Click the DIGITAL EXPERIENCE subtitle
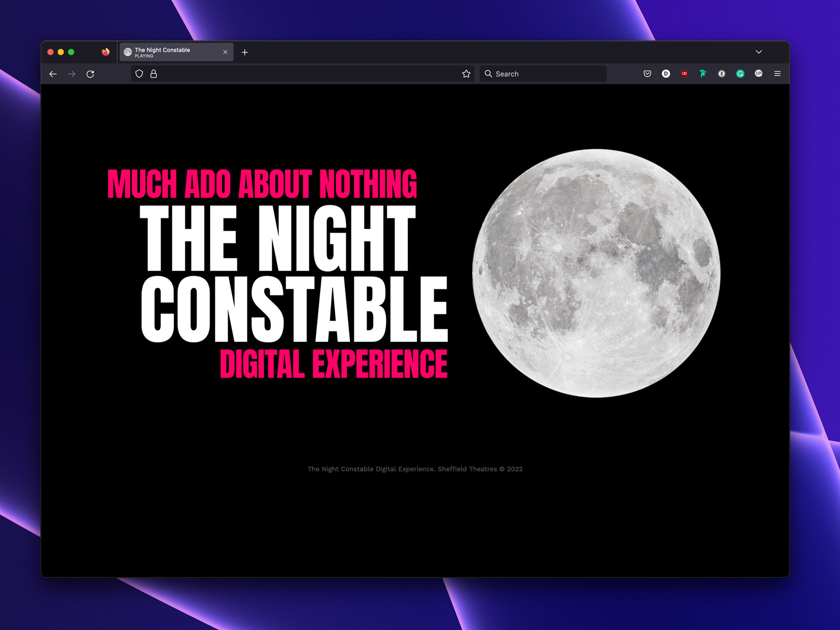 click(x=334, y=363)
